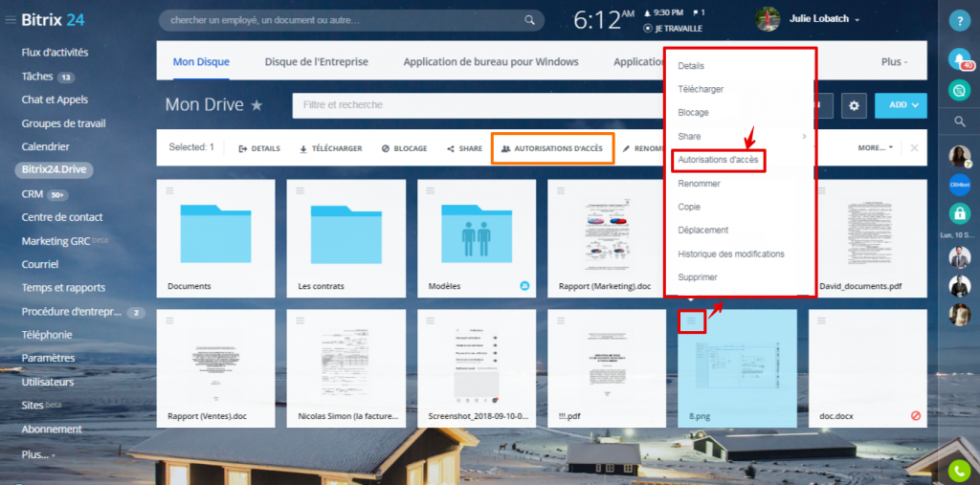This screenshot has width=980, height=485.
Task: Open the help question mark icon
Action: pyautogui.click(x=959, y=21)
